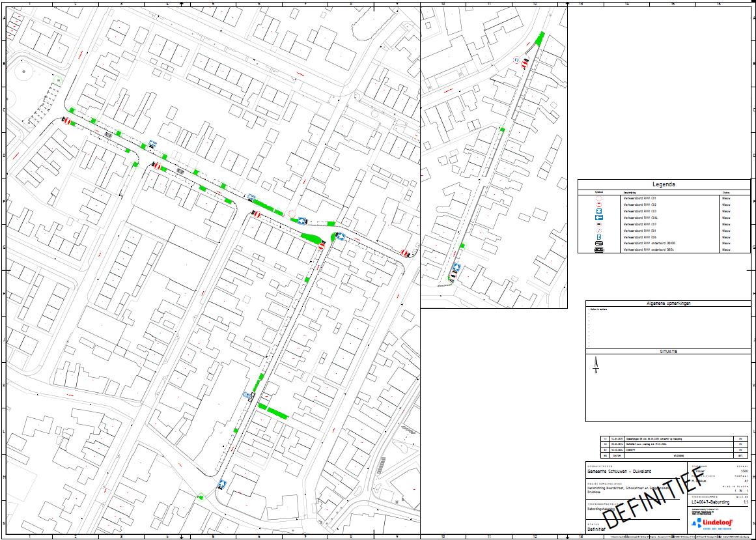Select the SITUATIE section title
756x540 pixels.
click(668, 351)
